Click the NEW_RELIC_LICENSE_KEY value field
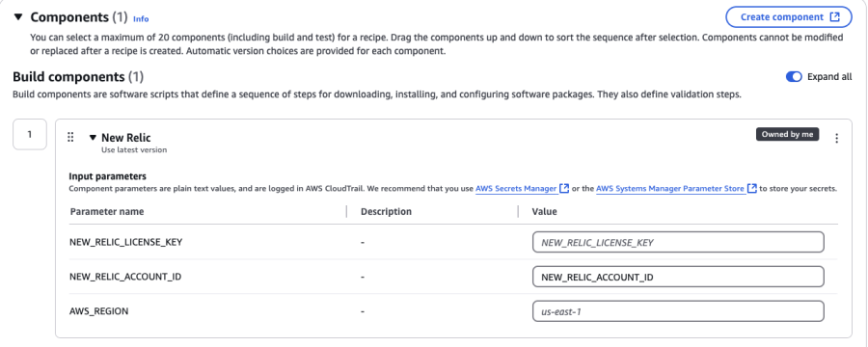868x347 pixels. (x=678, y=242)
